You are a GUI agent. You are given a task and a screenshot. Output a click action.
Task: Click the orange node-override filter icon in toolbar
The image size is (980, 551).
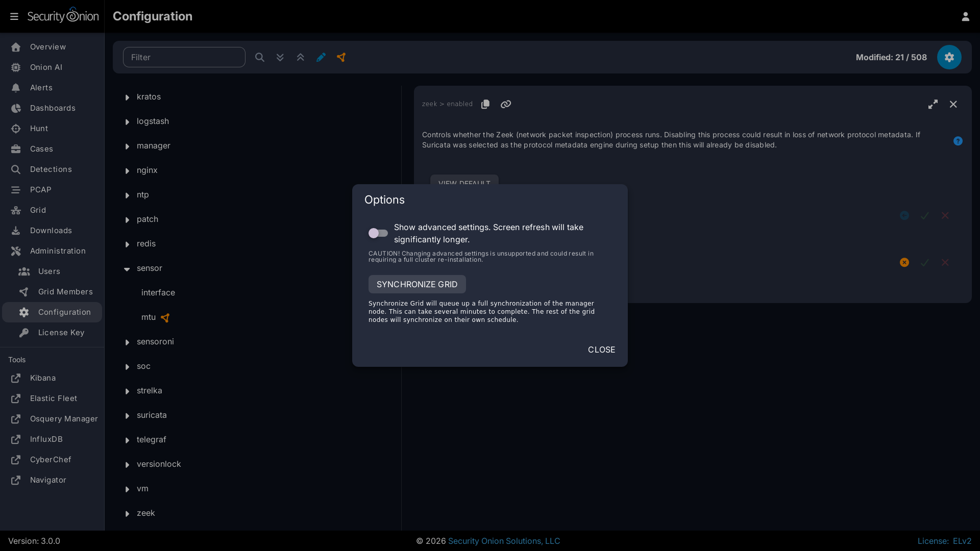[341, 57]
